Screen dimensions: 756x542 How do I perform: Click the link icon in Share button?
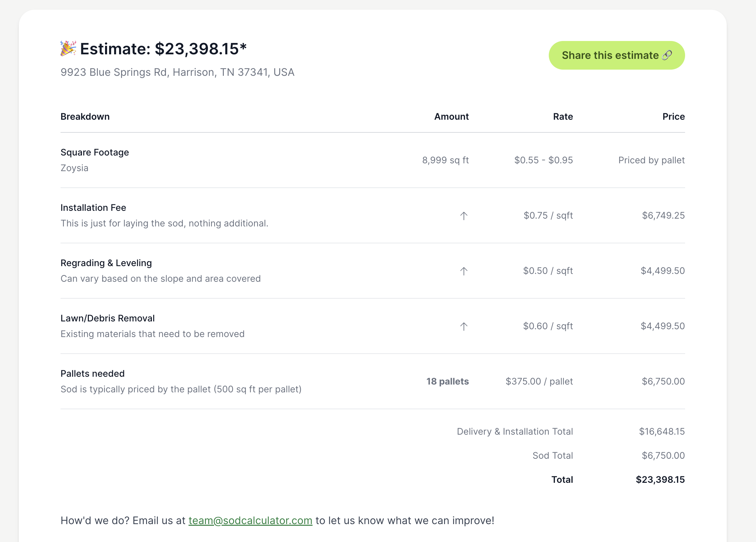pyautogui.click(x=667, y=55)
